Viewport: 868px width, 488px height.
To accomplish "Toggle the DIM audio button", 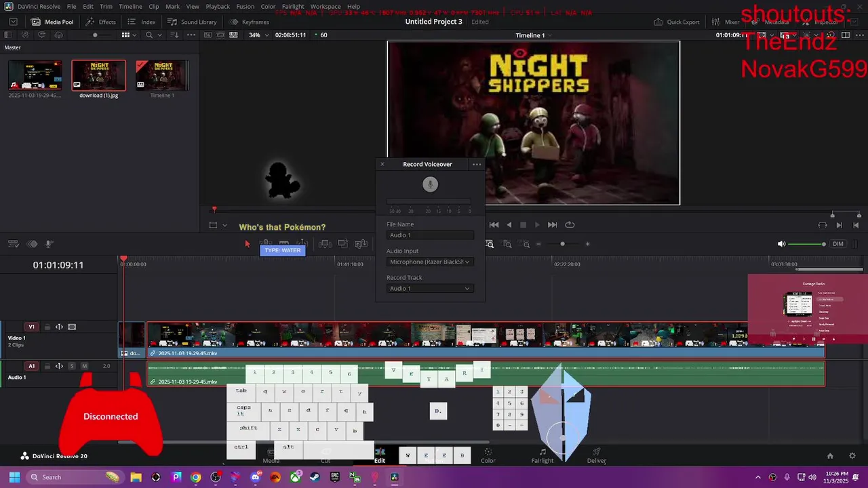I will click(x=838, y=244).
